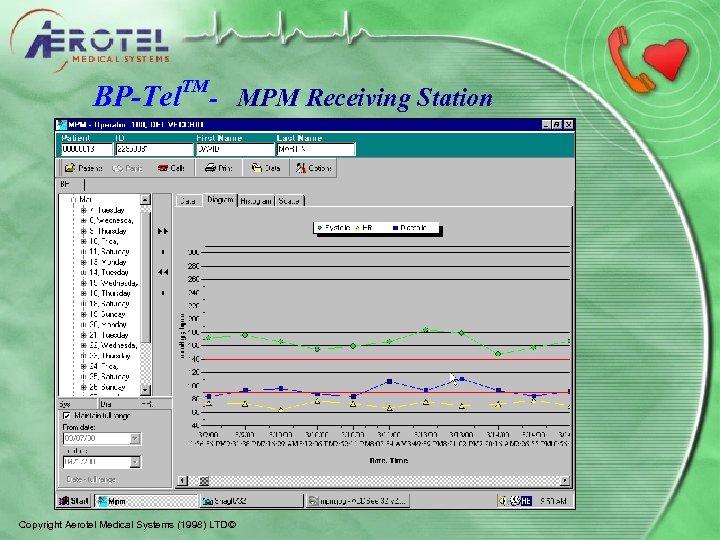Click the Print toolbar icon
Screen dimensions: 720x540
click(210, 168)
